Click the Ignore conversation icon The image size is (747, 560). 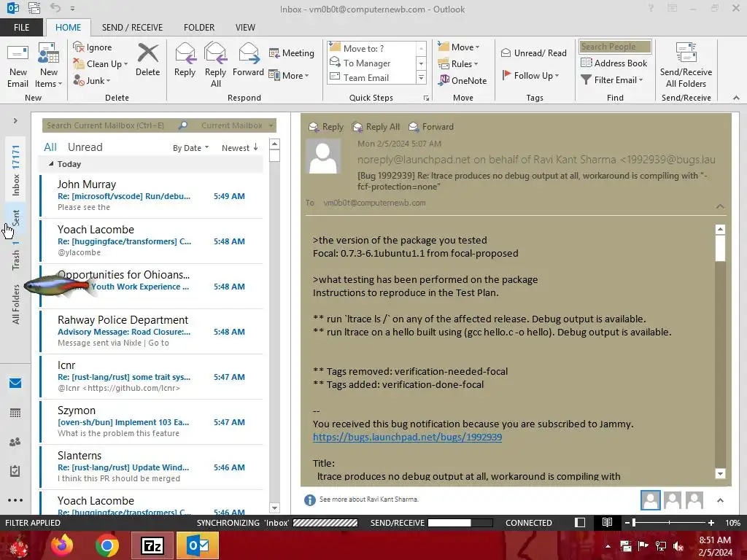pyautogui.click(x=93, y=47)
